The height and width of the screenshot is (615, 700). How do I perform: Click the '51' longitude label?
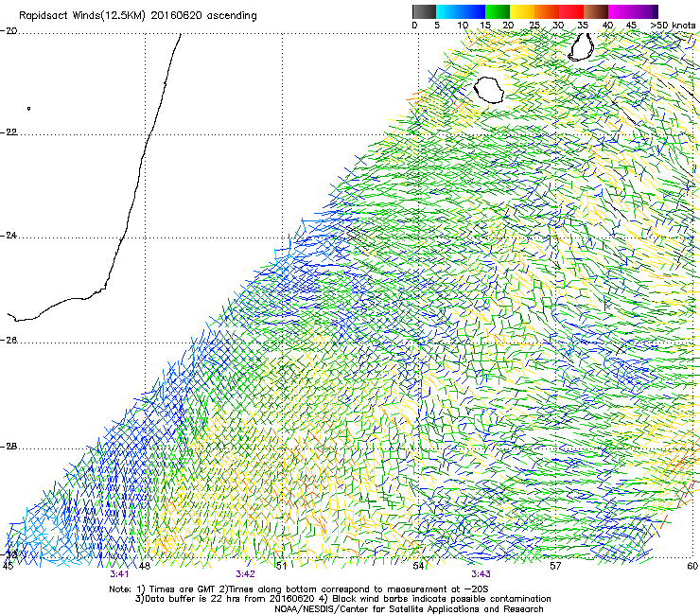(x=281, y=566)
